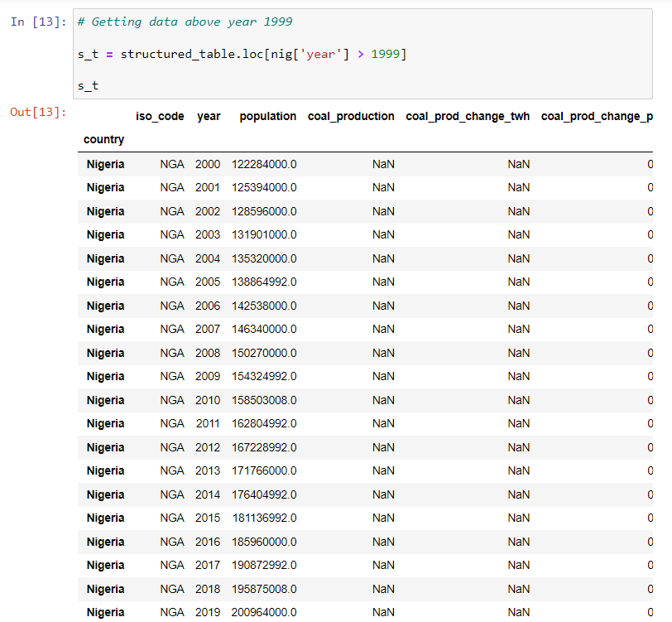
Task: Click the In [13] prompt label
Action: (39, 22)
